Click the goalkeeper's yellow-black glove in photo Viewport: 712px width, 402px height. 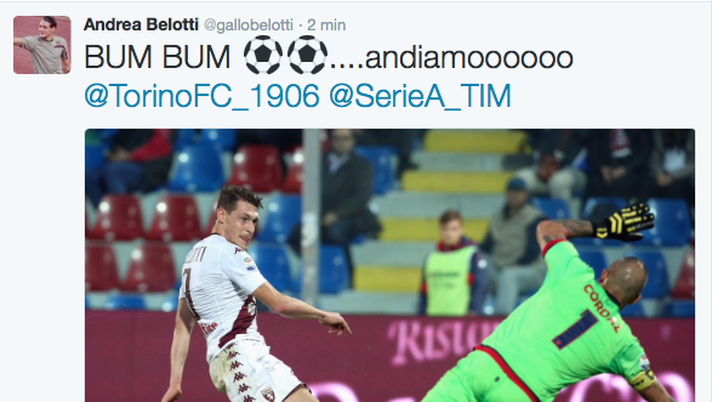tap(626, 221)
